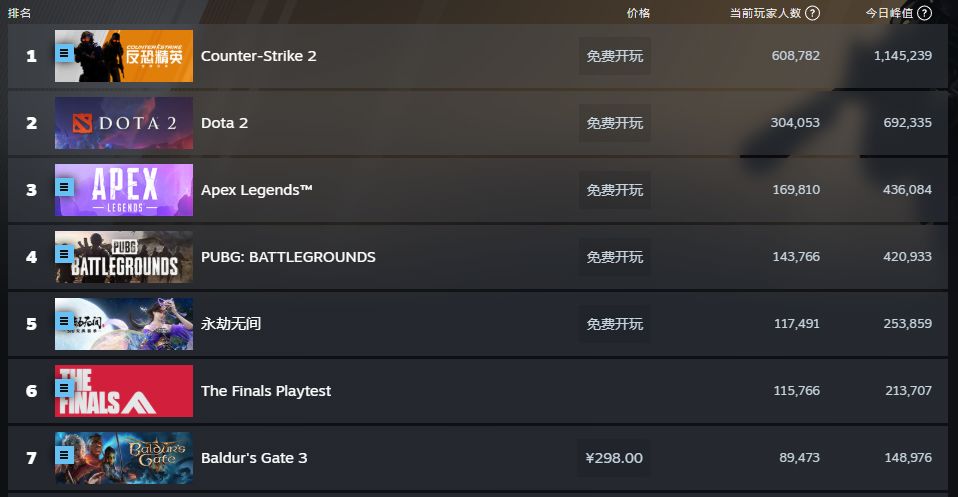Click the 价格 column header
The width and height of the screenshot is (958, 497).
(x=638, y=13)
